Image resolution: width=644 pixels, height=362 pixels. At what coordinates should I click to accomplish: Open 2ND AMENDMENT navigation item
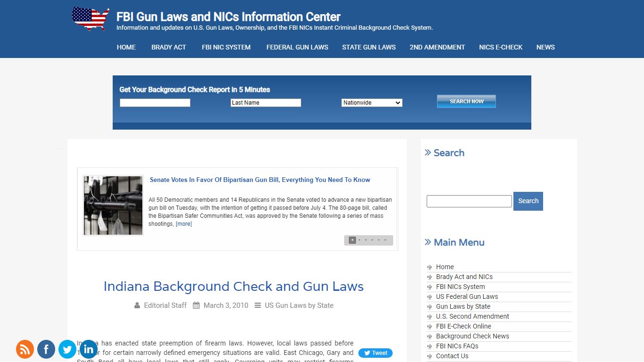438,47
